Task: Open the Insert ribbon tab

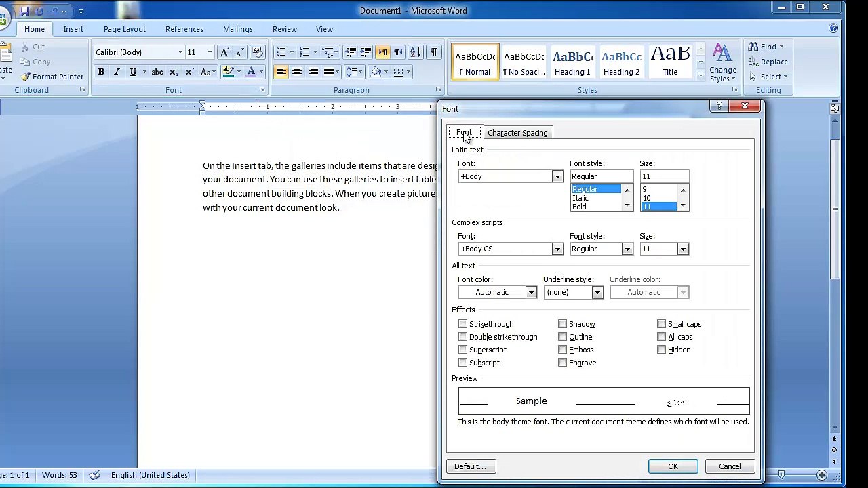Action: (73, 29)
